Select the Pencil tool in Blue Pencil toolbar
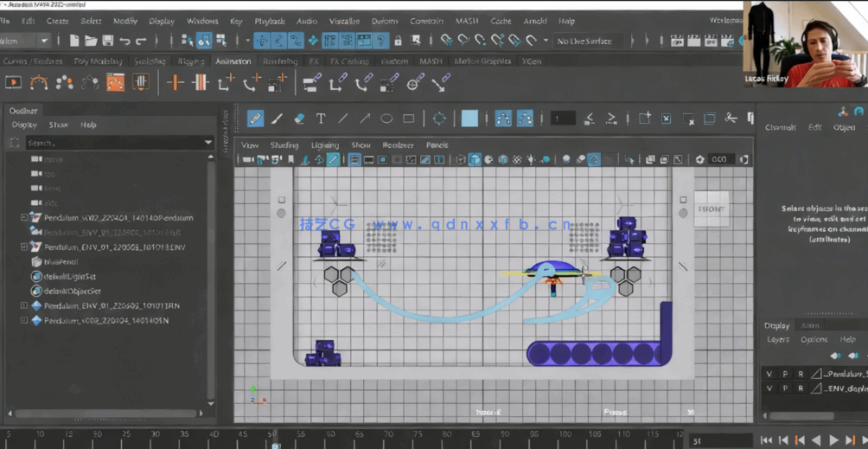 (x=255, y=119)
